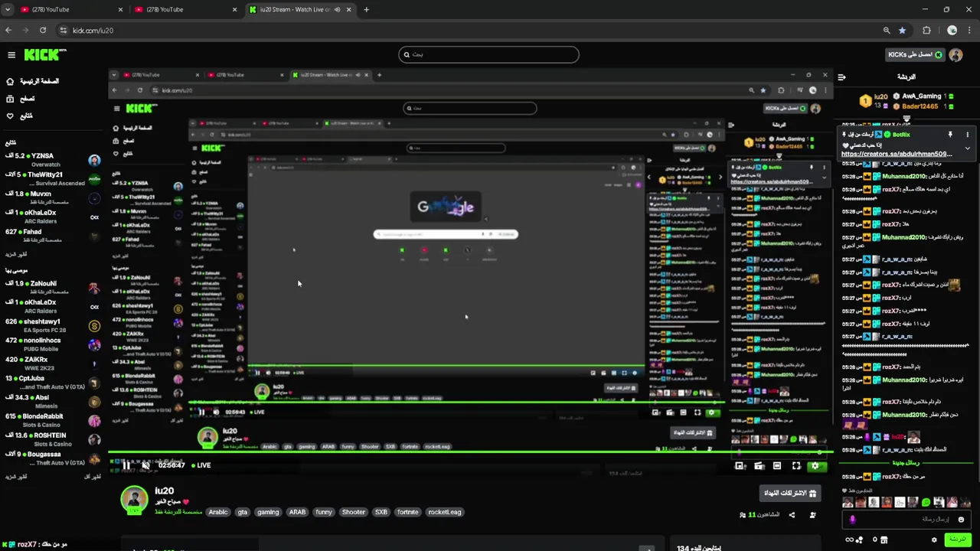This screenshot has height=551, width=980.
Task: Select the SXB tag
Action: click(x=381, y=512)
